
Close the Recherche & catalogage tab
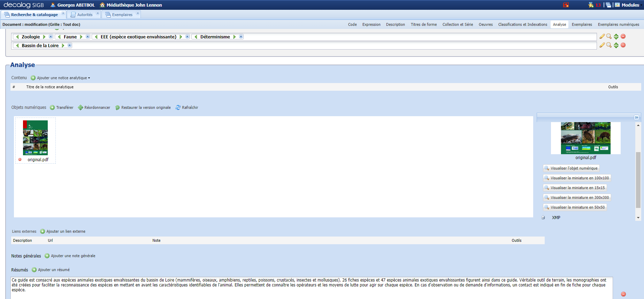63,13
